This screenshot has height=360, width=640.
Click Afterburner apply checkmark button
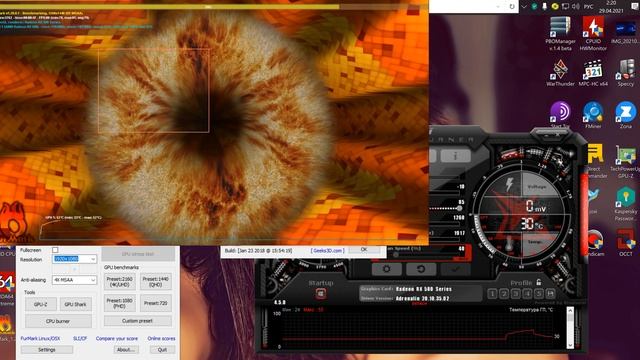click(455, 269)
